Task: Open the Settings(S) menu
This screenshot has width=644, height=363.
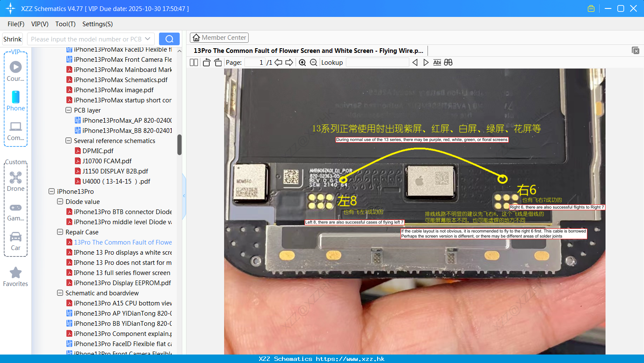Action: pyautogui.click(x=98, y=24)
